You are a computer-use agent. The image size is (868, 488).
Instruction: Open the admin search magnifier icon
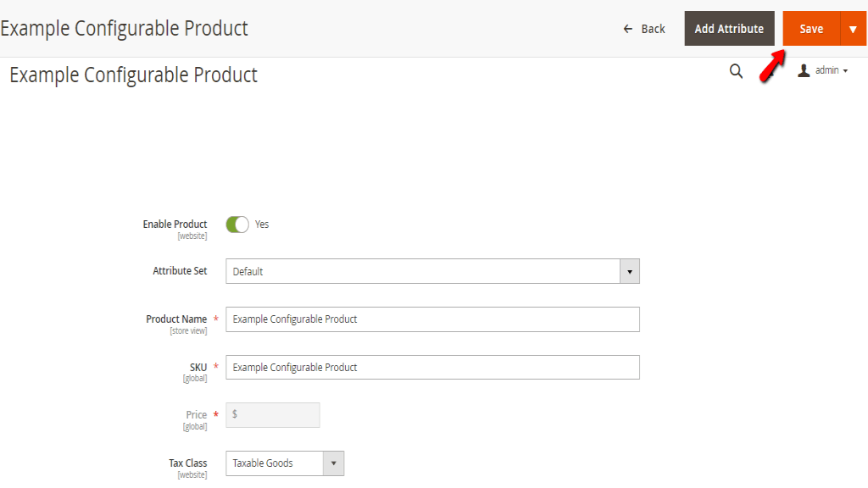pos(736,71)
